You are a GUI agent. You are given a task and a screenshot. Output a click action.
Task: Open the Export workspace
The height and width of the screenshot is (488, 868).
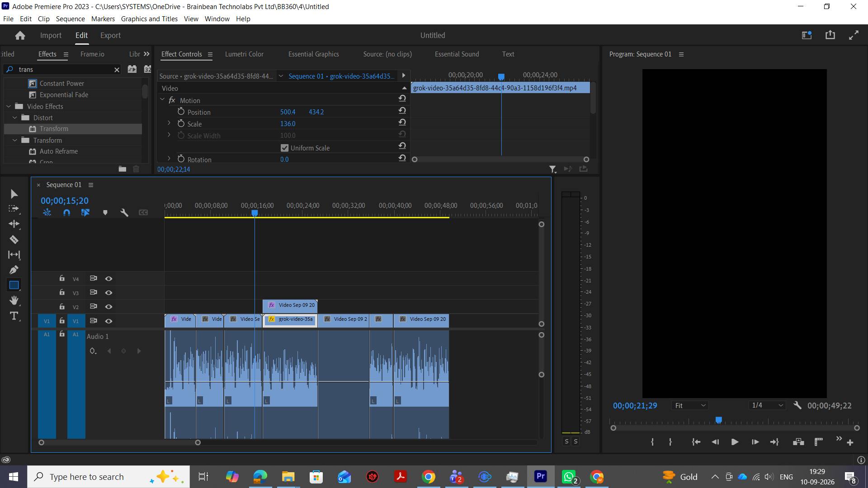click(110, 35)
